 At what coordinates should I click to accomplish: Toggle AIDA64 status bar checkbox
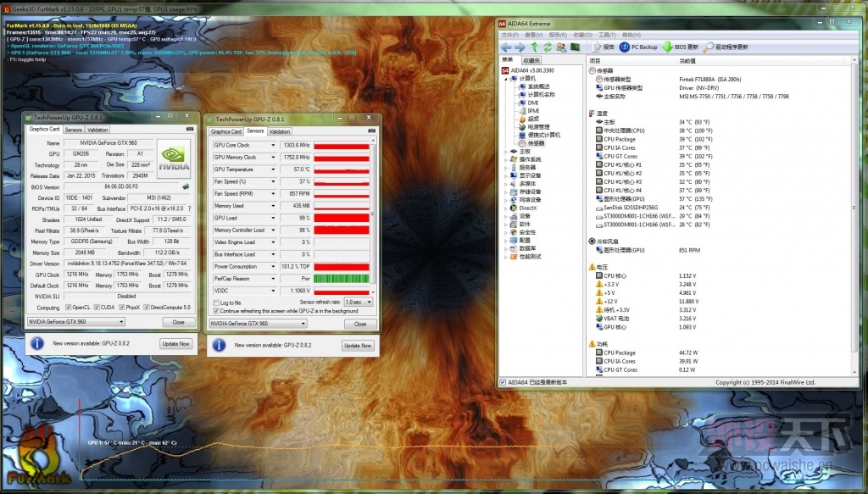click(503, 382)
